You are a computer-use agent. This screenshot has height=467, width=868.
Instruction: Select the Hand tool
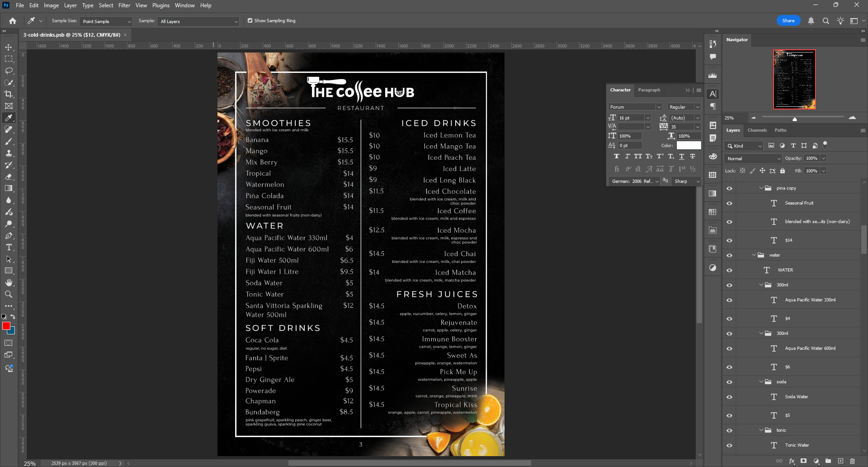[9, 282]
